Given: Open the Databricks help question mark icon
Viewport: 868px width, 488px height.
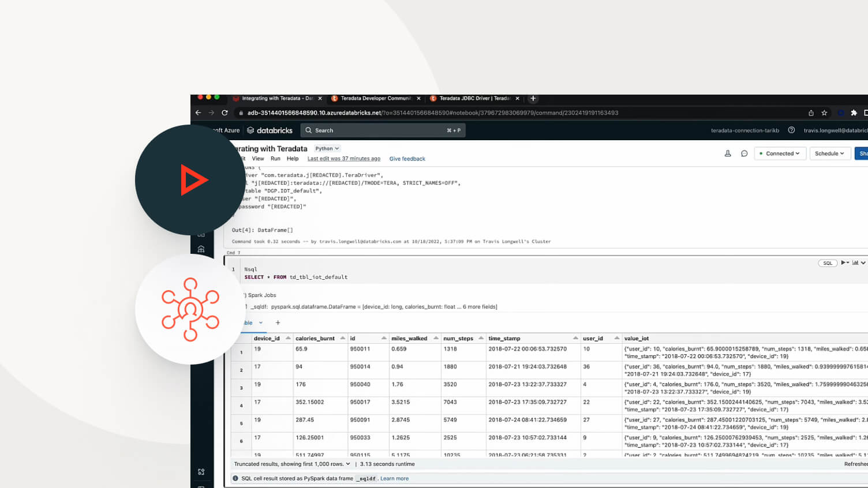Looking at the screenshot, I should click(x=791, y=130).
